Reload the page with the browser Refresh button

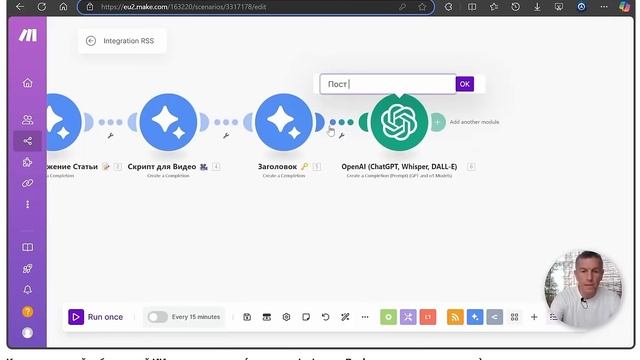(42, 7)
